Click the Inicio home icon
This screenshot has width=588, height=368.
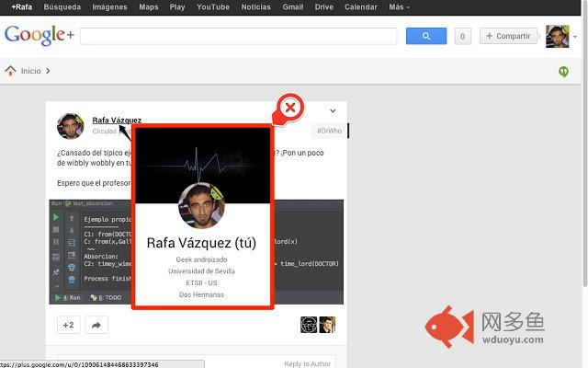10,70
